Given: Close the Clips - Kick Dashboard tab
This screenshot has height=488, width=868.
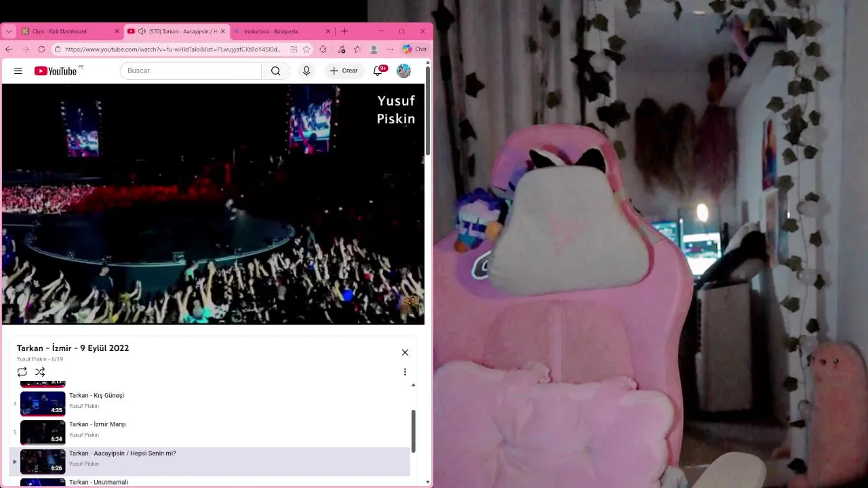Looking at the screenshot, I should [117, 31].
